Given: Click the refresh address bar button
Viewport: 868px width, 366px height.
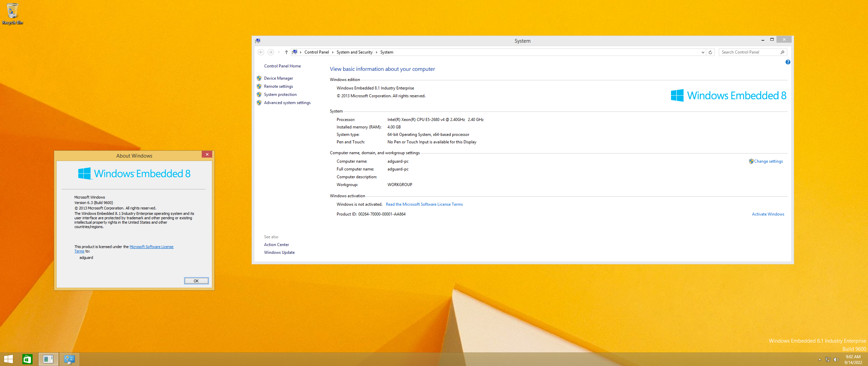Looking at the screenshot, I should point(710,52).
